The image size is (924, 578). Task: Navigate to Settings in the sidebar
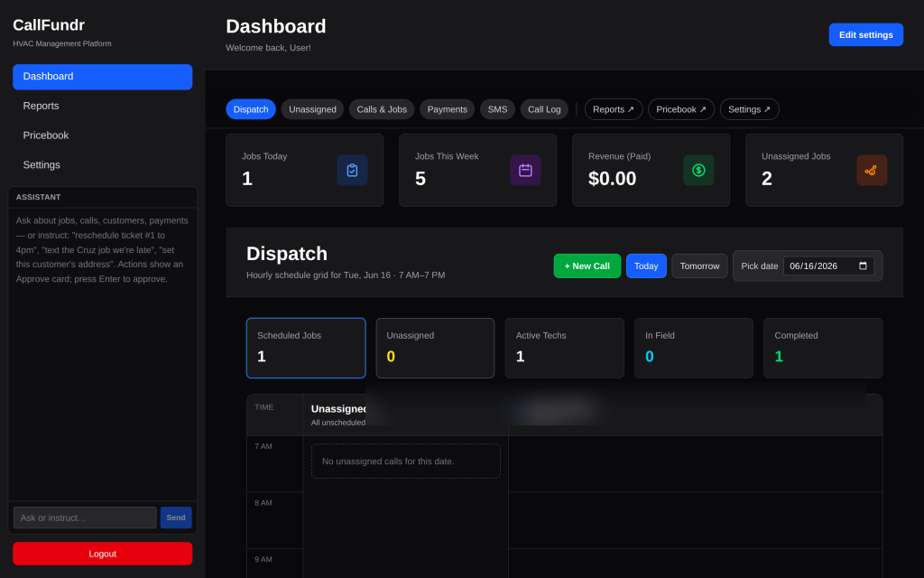point(103,165)
